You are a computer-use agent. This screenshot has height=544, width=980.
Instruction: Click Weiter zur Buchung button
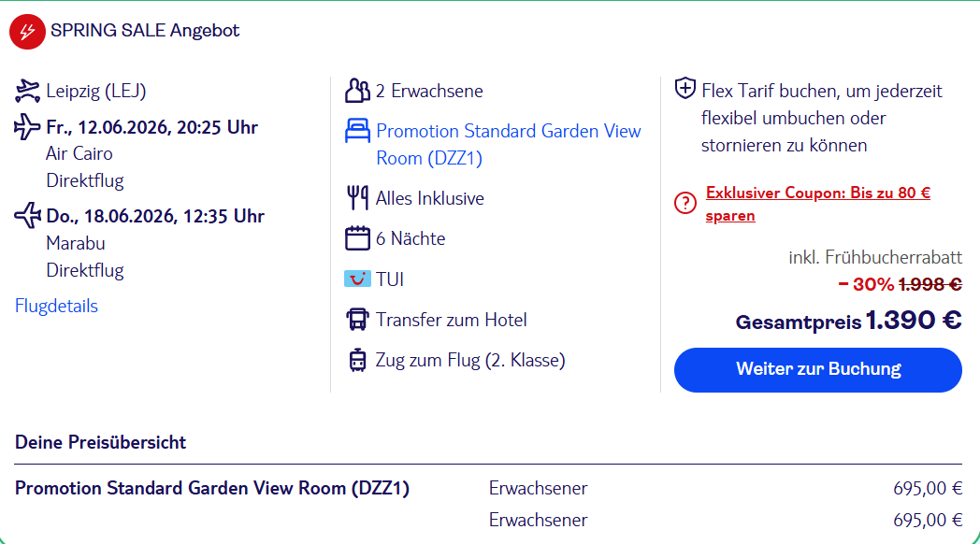point(817,370)
